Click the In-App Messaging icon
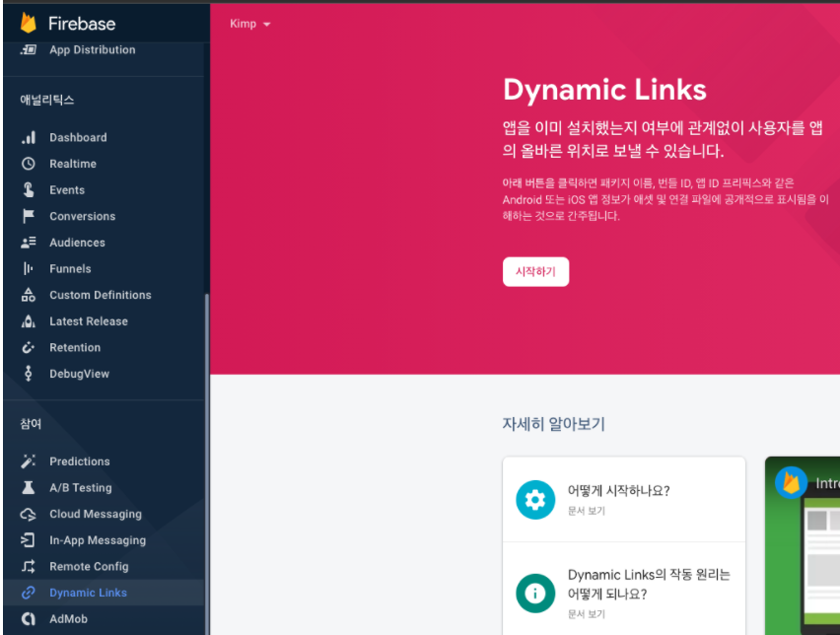 [x=29, y=540]
